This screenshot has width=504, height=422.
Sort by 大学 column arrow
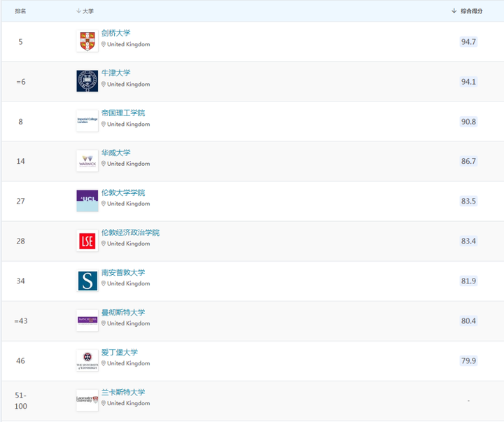(x=78, y=11)
